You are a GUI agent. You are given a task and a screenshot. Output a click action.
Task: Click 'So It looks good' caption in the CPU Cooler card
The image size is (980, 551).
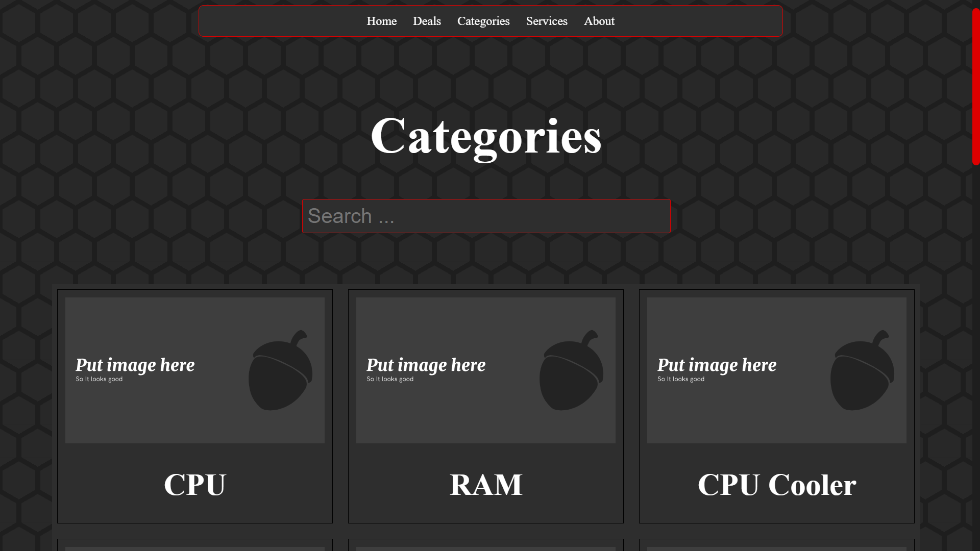[681, 379]
